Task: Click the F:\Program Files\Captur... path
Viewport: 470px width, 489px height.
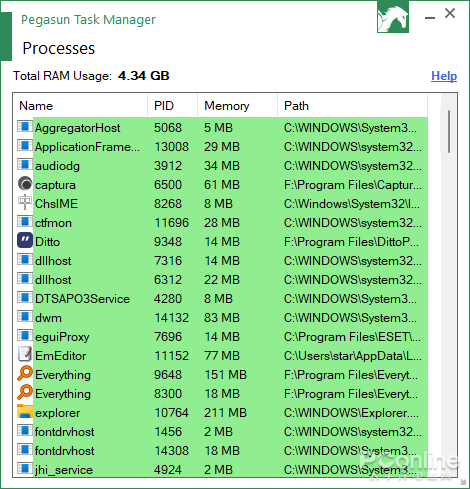Action: pos(353,185)
